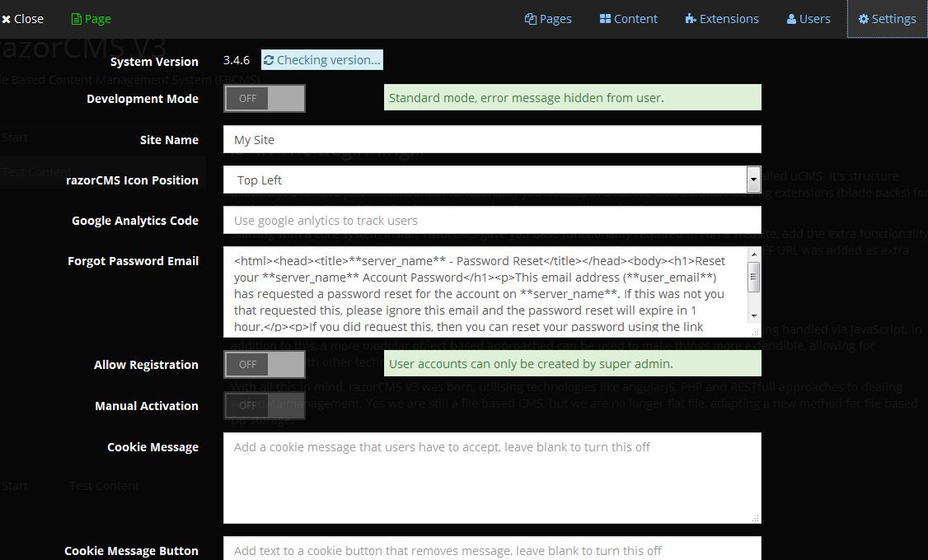Screen dimensions: 928x560
Task: Click the Cookie Message label
Action: click(152, 448)
